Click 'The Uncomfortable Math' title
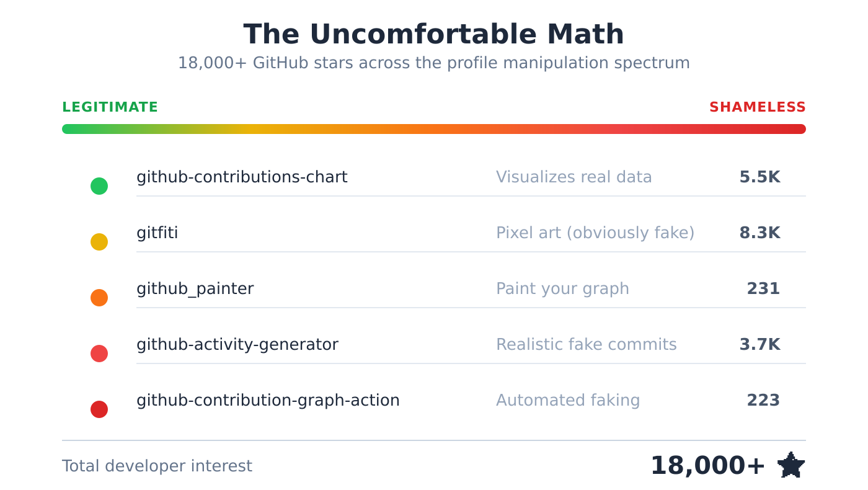The image size is (868, 490). [x=433, y=35]
